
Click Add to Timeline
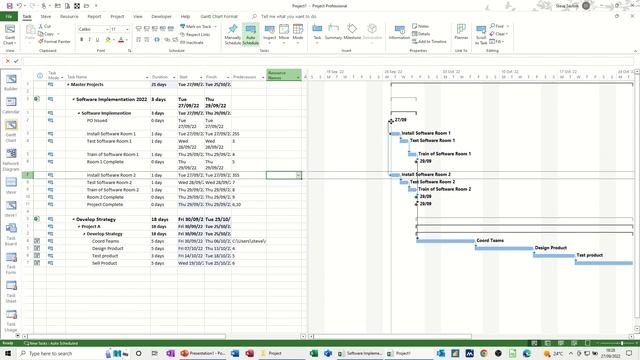coord(429,42)
